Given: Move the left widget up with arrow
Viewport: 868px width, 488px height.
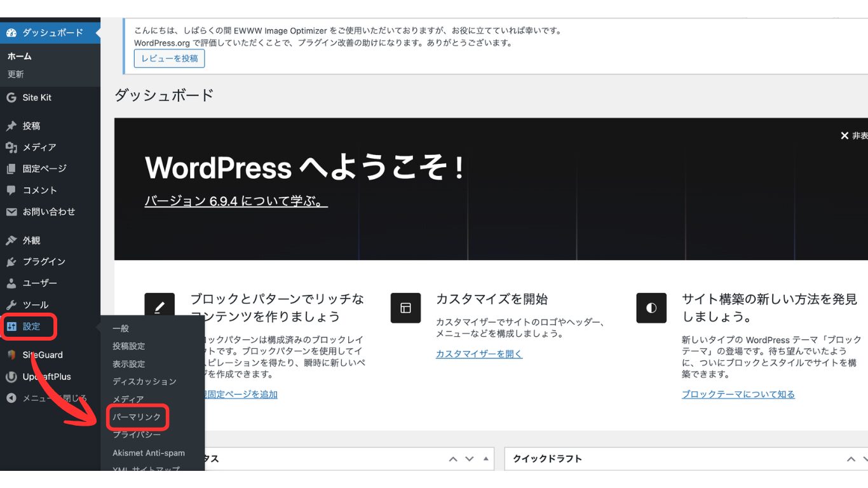Looking at the screenshot, I should click(453, 459).
